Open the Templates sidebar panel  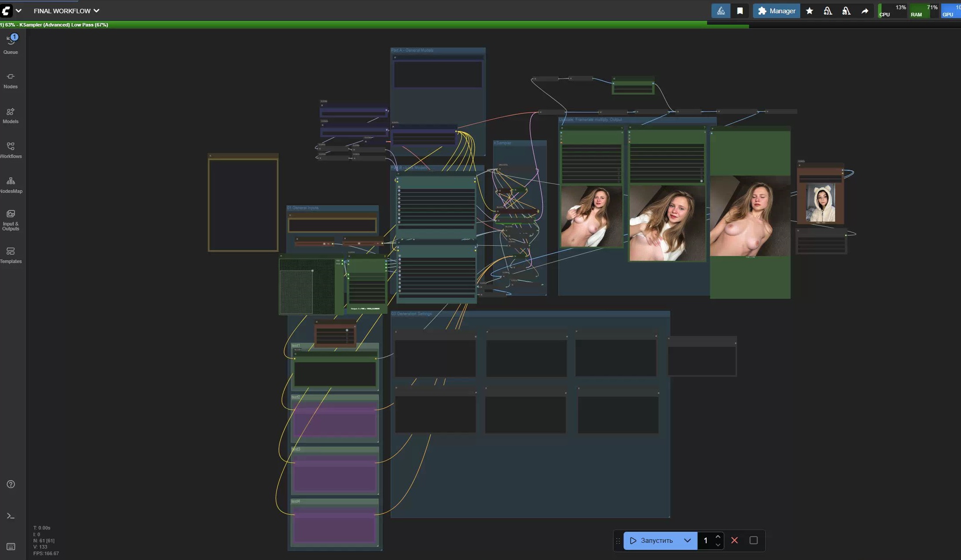(11, 255)
